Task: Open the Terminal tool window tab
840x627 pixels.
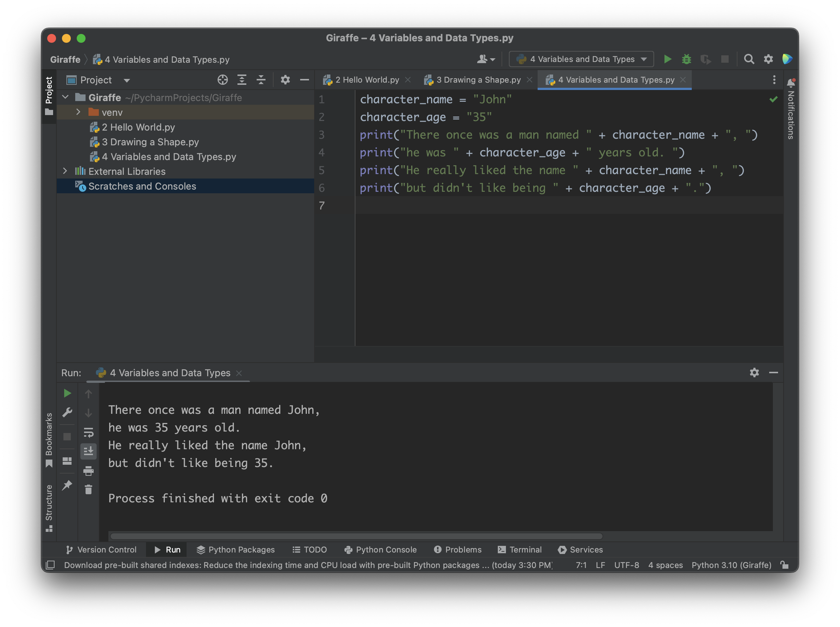Action: pos(520,550)
